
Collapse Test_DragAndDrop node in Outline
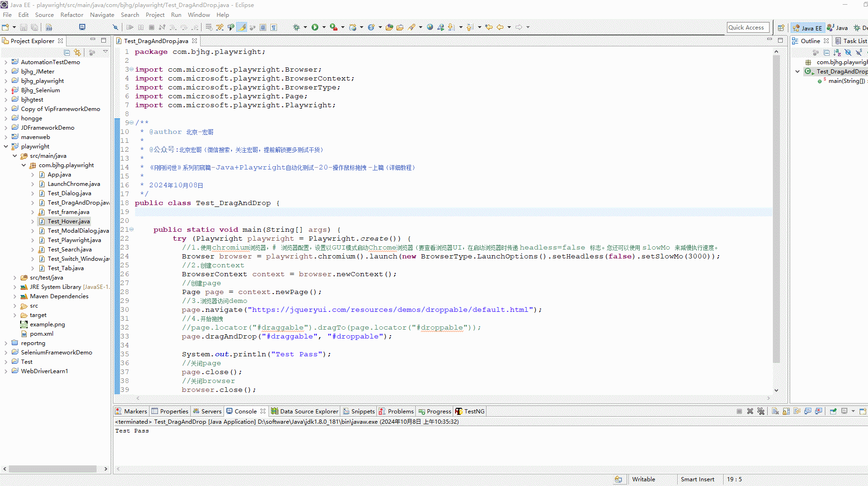[798, 72]
